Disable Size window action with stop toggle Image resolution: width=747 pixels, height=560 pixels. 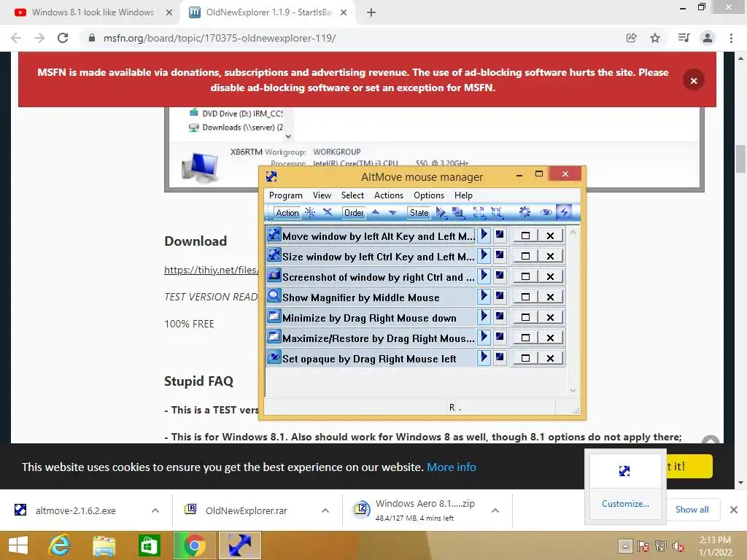point(500,255)
